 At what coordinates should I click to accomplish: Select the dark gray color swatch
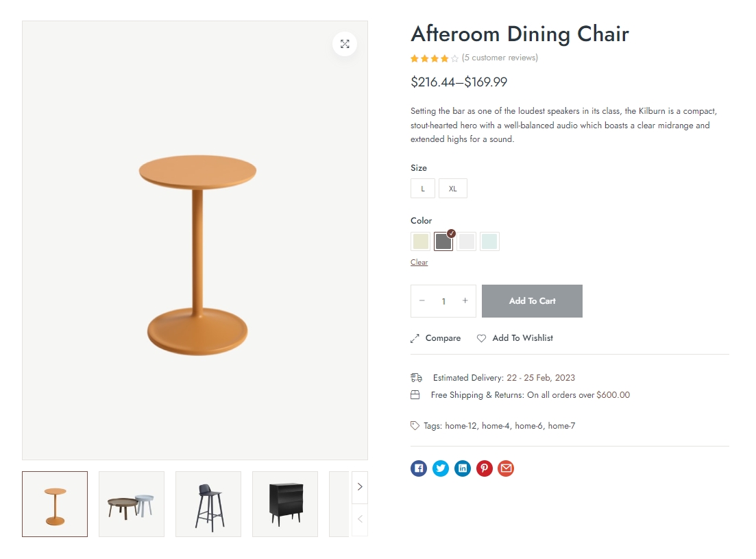point(443,241)
